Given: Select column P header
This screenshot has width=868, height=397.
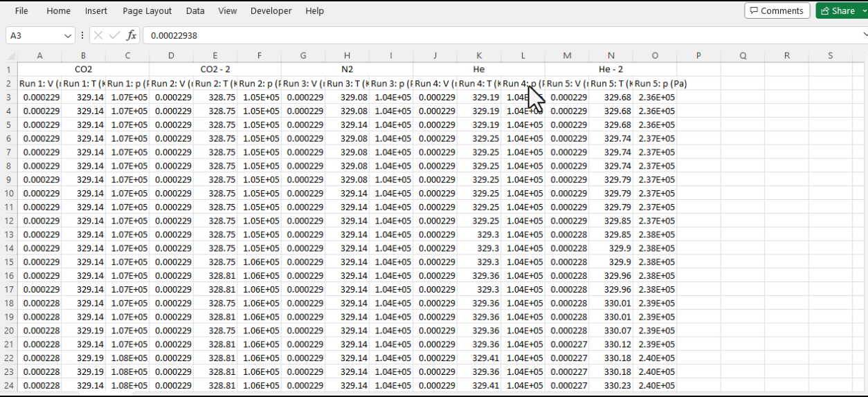Looking at the screenshot, I should tap(698, 56).
